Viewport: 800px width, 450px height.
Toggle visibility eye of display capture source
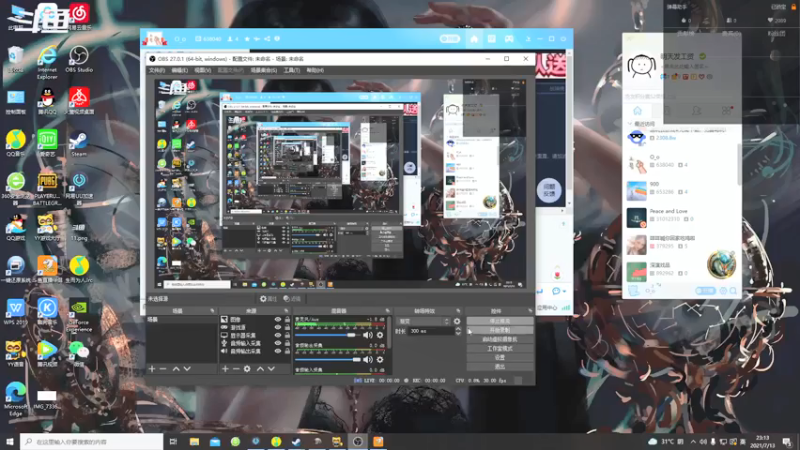click(278, 335)
